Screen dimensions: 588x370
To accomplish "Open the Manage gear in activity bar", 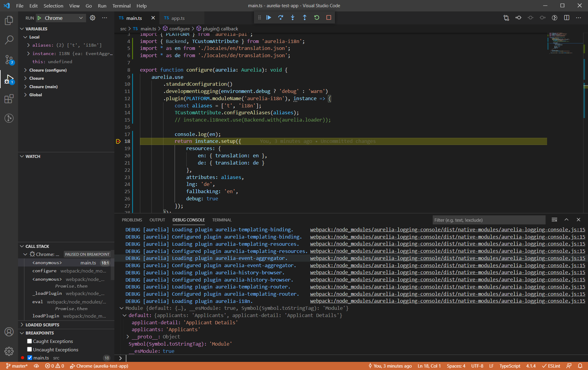I will pos(9,351).
